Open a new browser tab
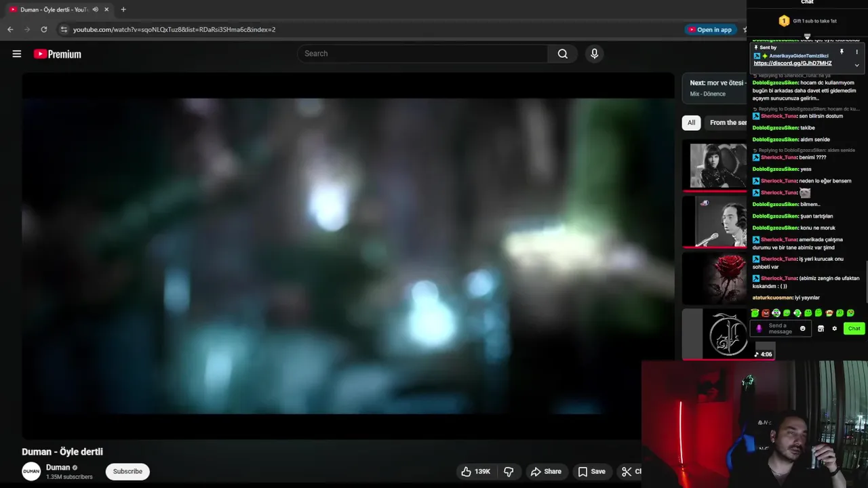Image resolution: width=868 pixels, height=488 pixels. click(123, 9)
